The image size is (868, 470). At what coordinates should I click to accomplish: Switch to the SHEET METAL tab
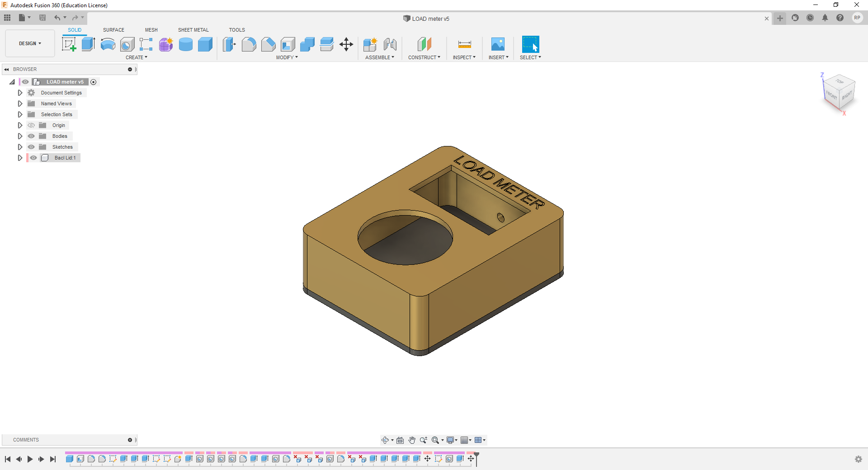(193, 30)
